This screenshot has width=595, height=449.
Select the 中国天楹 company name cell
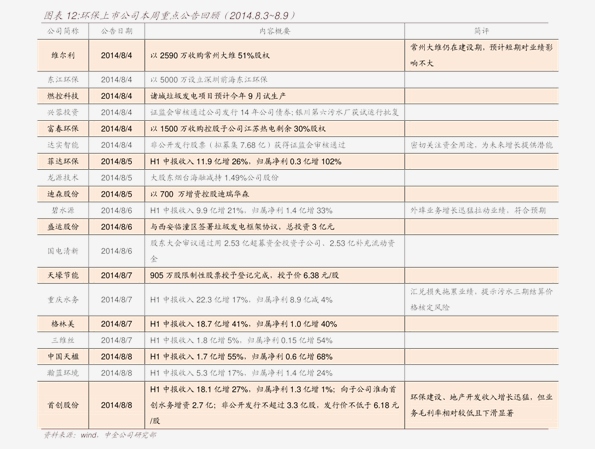coord(63,357)
